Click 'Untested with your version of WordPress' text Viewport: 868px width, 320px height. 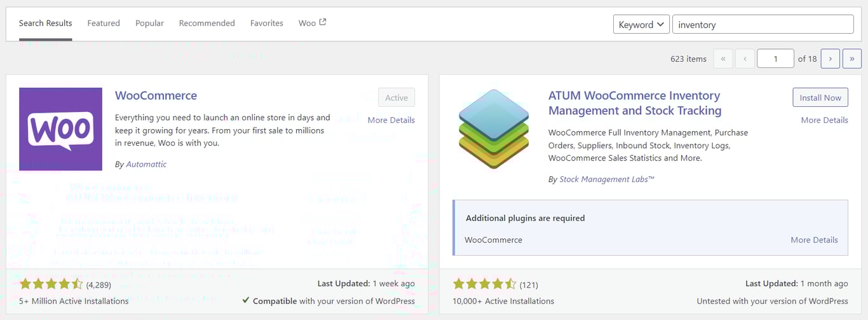point(773,301)
